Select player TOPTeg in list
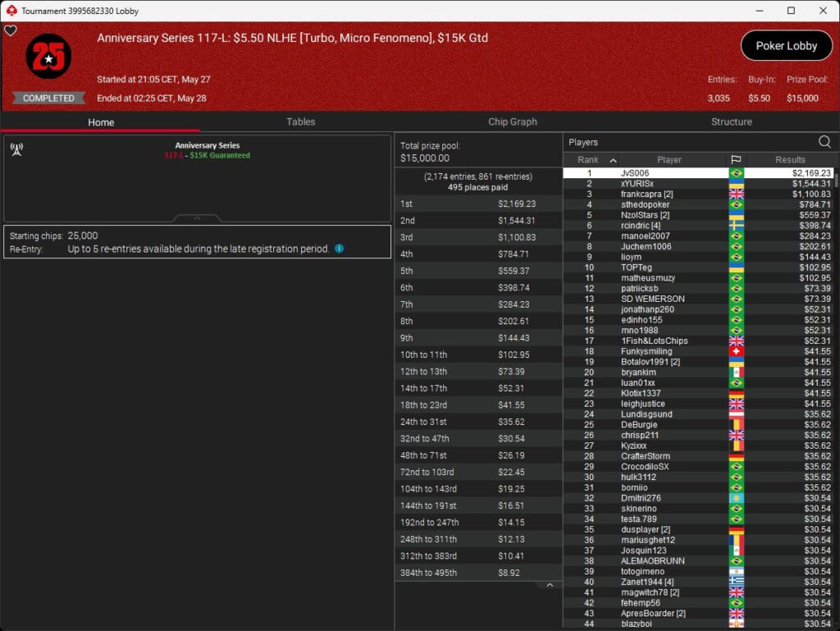The height and width of the screenshot is (631, 840). pyautogui.click(x=699, y=267)
